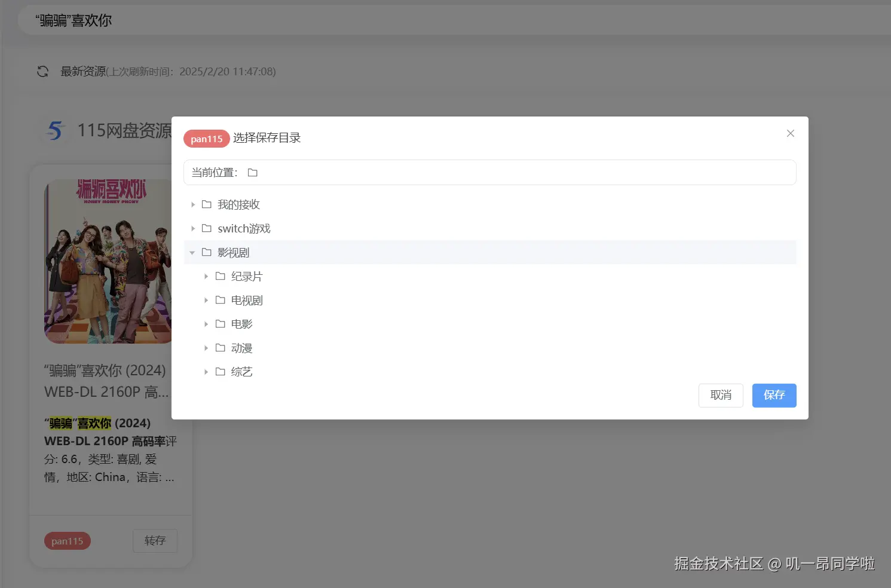Select the 综艺 folder name
Screen dimensions: 891x588
point(241,372)
